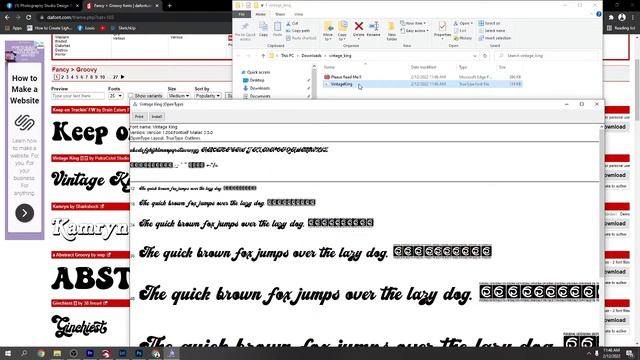Image resolution: width=640 pixels, height=360 pixels.
Task: Click Edit in the Open ribbon group
Action: click(460, 31)
